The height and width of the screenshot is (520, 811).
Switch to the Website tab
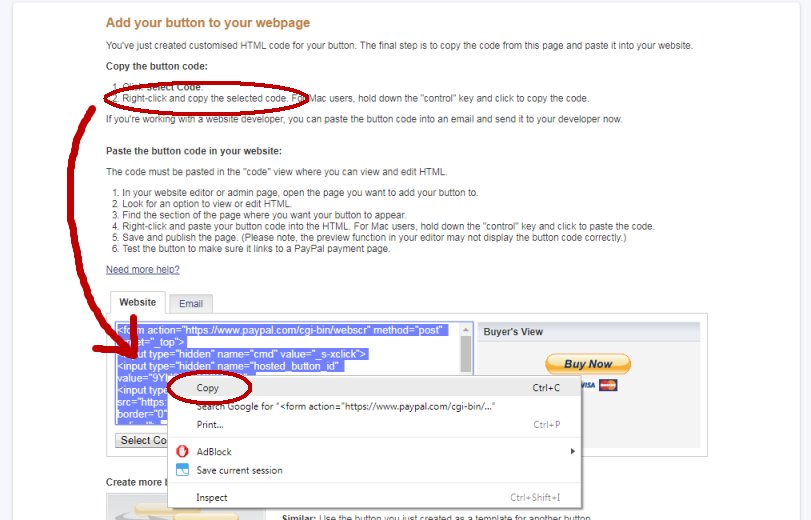[x=138, y=302]
